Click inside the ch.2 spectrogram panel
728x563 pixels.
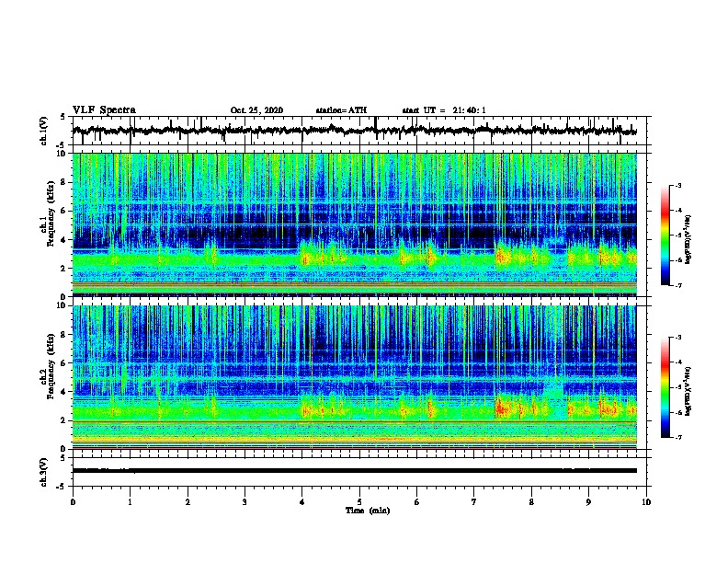355,377
